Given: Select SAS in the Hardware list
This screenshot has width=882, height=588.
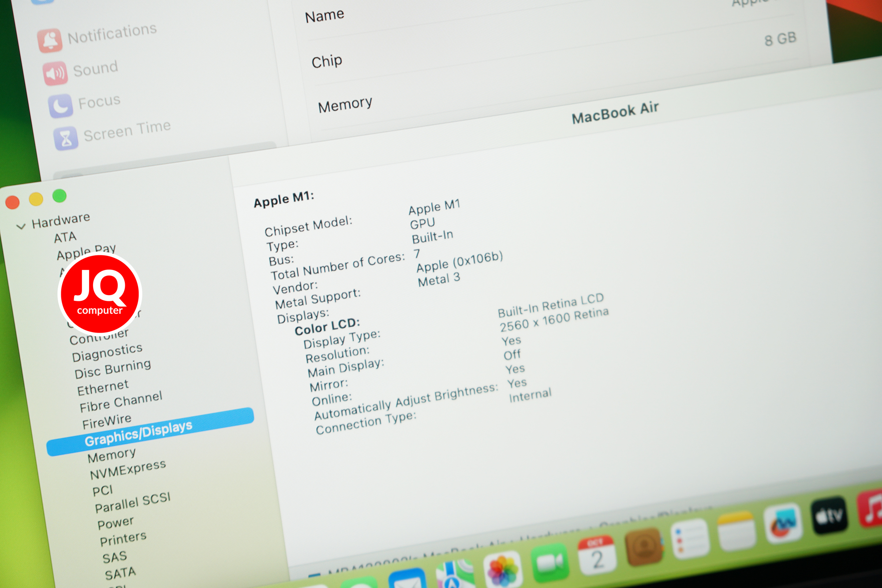Looking at the screenshot, I should (x=115, y=557).
